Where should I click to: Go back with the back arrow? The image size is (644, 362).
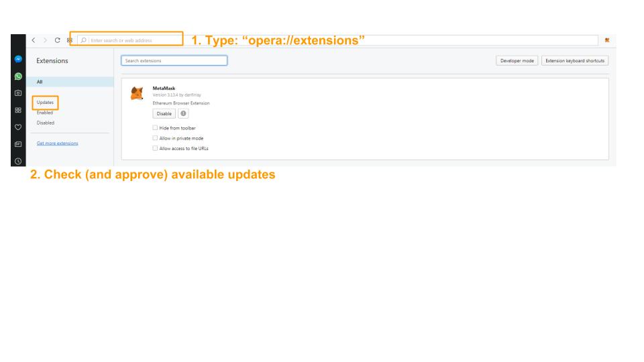34,40
